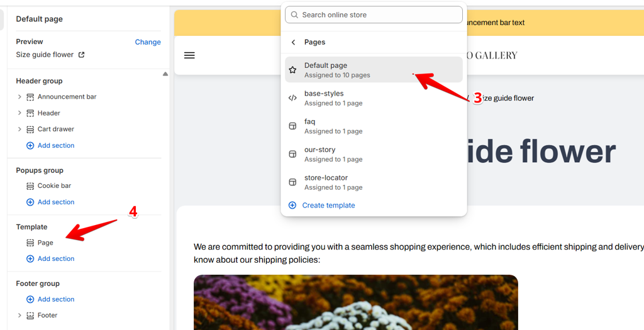644x330 pixels.
Task: Click the Header group heading
Action: click(40, 81)
